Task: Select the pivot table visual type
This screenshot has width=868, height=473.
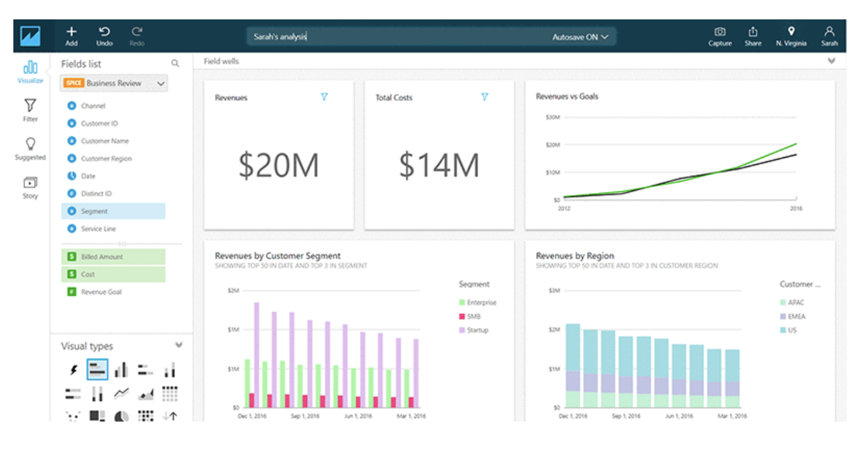Action: [169, 393]
